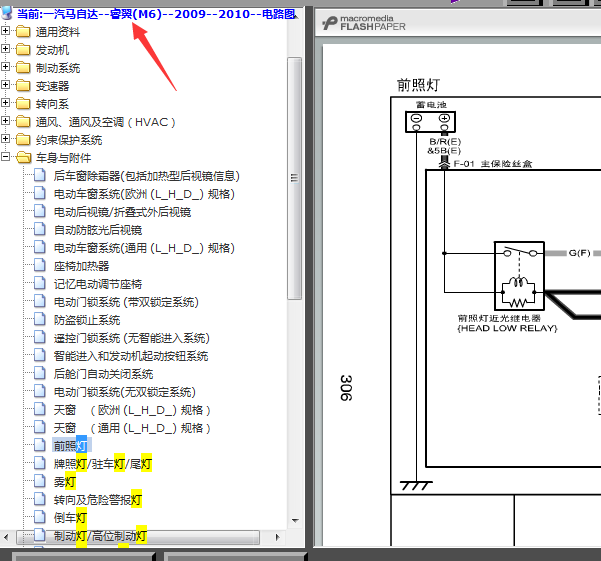Click the document icon beside 自动防眩光后视镜
The width and height of the screenshot is (601, 561).
tap(39, 229)
